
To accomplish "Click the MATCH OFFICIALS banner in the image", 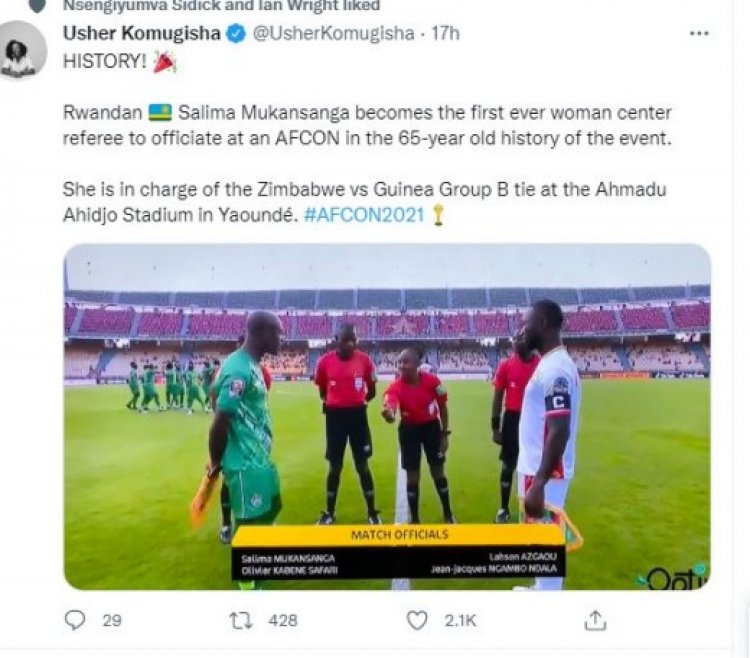I will pos(399,536).
